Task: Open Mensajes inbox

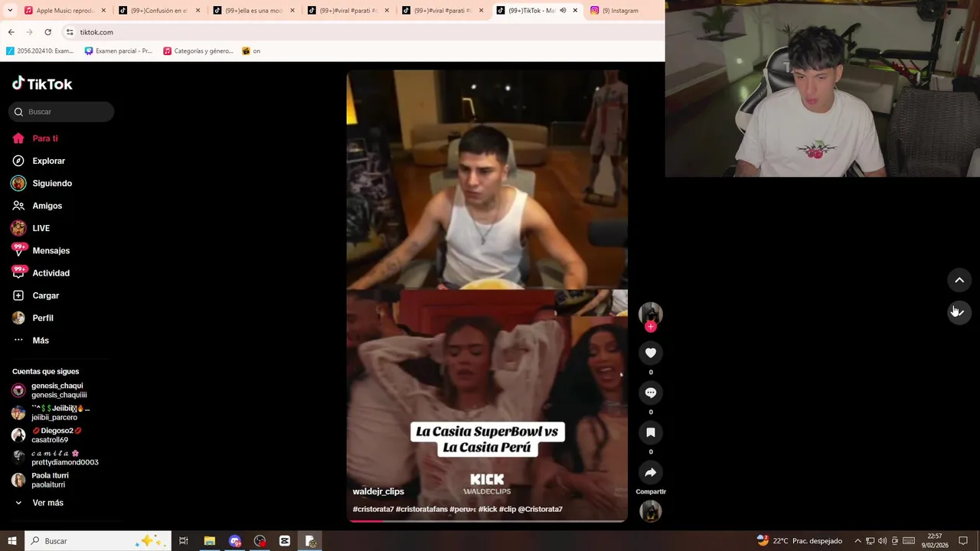Action: 41,250
